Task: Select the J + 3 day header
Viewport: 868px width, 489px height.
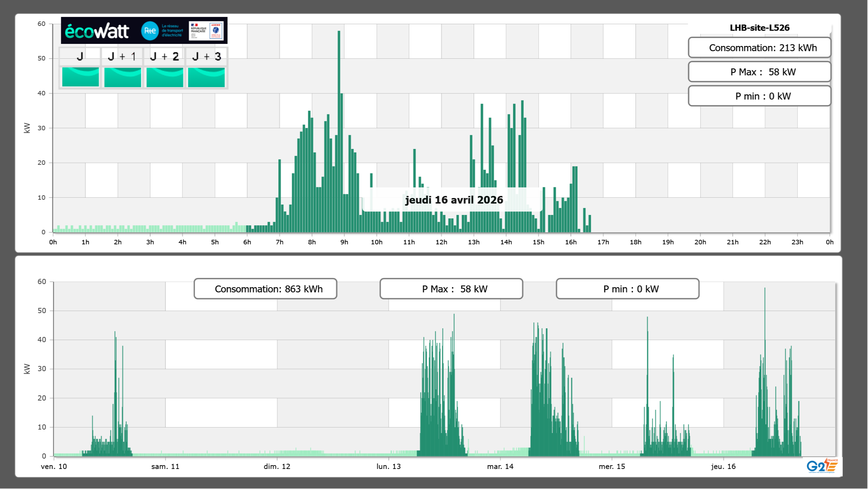Action: pos(206,56)
